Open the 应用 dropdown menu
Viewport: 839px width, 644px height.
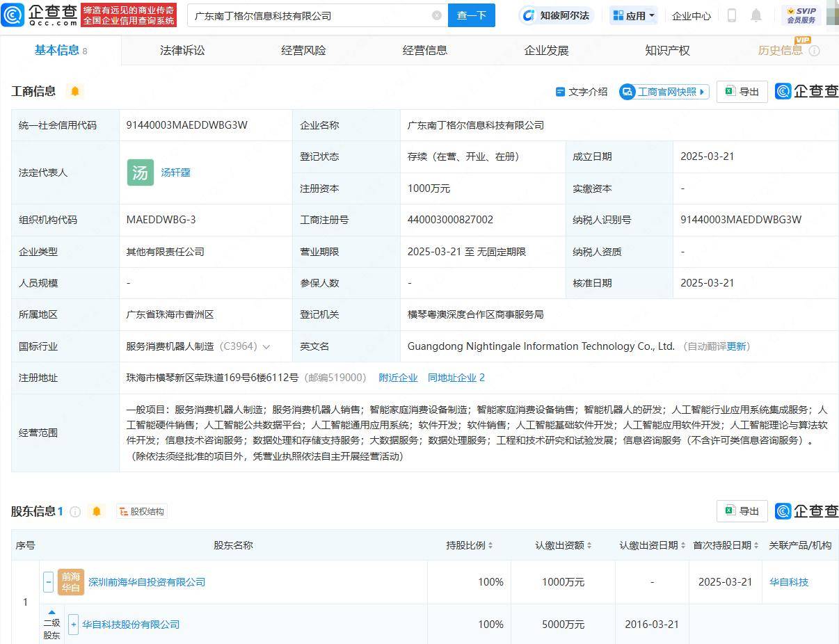[x=633, y=15]
